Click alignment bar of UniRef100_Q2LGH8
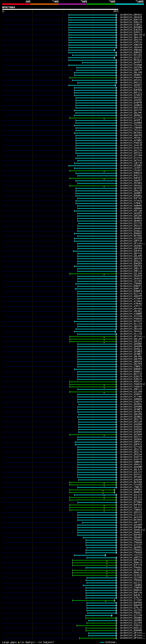This screenshot has height=644, width=146. coord(93,392)
